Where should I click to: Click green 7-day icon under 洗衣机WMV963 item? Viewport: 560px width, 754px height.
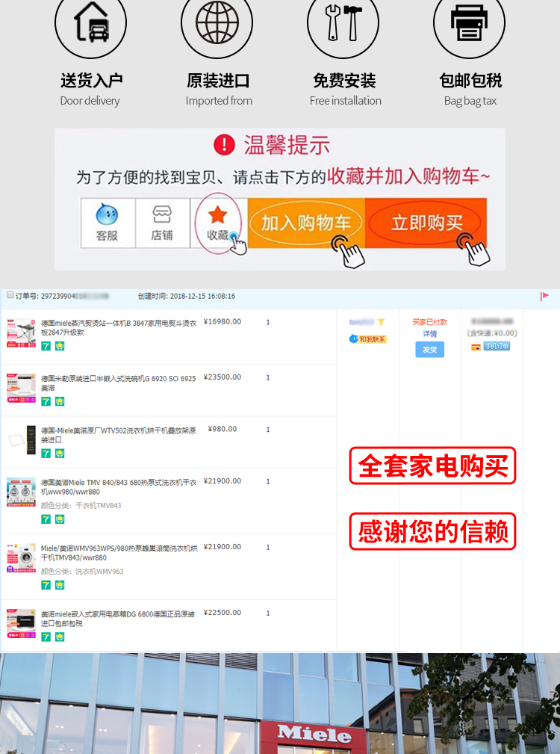(46, 584)
